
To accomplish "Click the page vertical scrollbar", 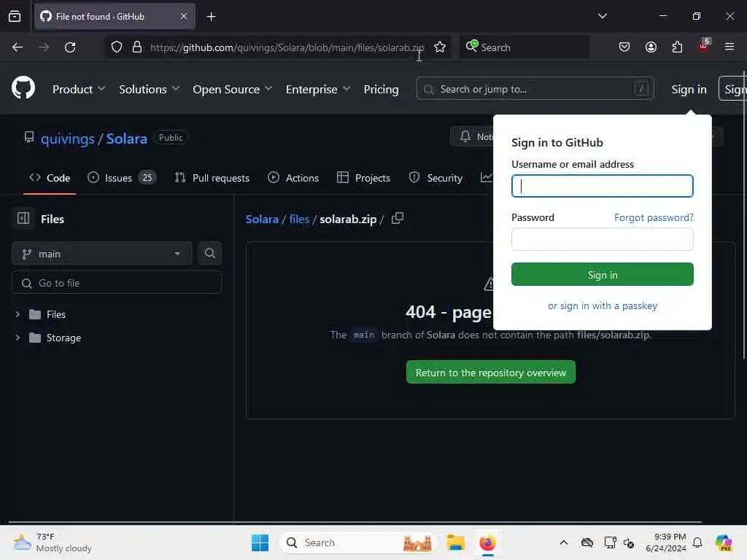I will pyautogui.click(x=745, y=214).
